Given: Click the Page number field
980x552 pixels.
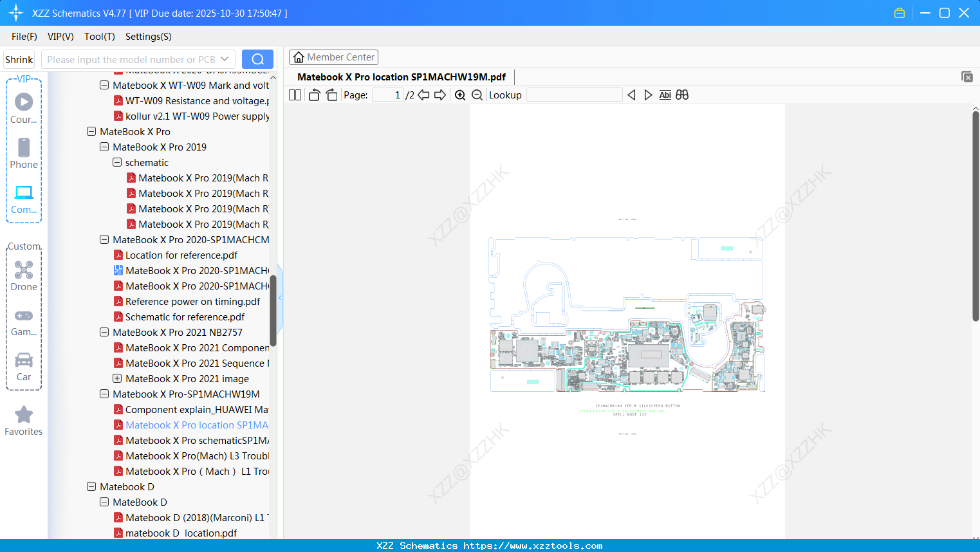Looking at the screenshot, I should pos(388,95).
